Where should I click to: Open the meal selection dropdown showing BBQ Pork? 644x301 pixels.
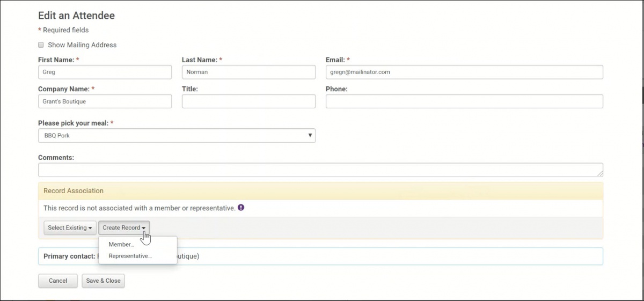(176, 136)
